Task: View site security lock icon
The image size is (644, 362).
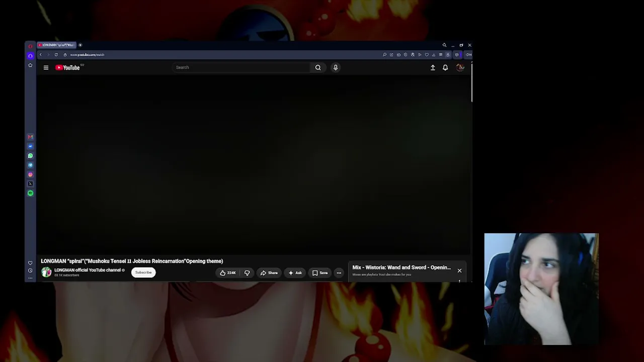Action: 65,55
